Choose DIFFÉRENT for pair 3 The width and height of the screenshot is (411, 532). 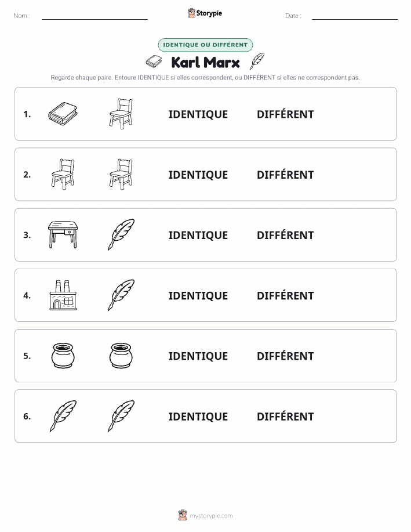[285, 235]
